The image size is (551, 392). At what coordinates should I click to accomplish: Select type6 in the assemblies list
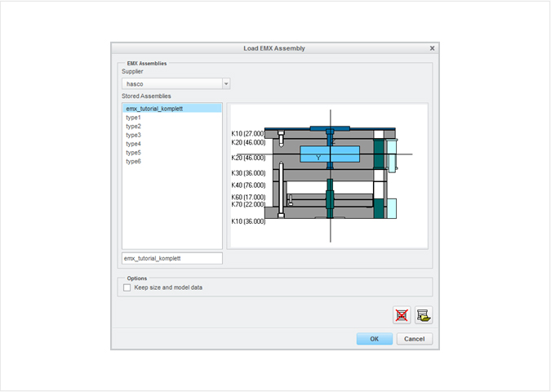172,162
